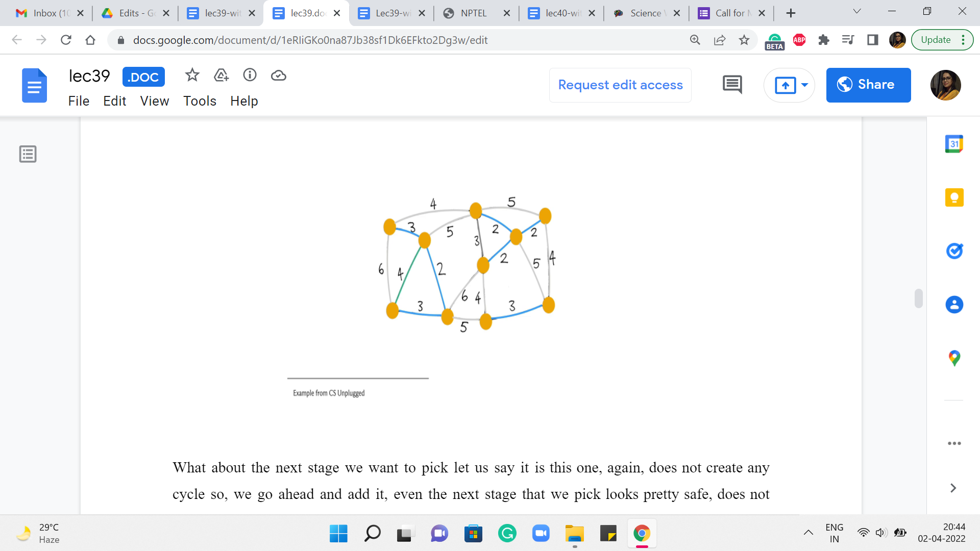
Task: Click Request edit access button
Action: click(x=620, y=85)
